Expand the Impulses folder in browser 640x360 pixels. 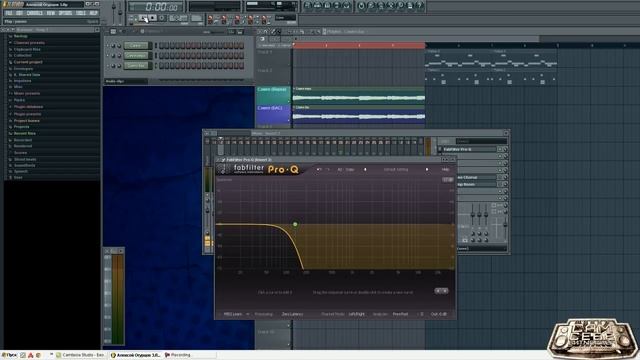[22, 81]
